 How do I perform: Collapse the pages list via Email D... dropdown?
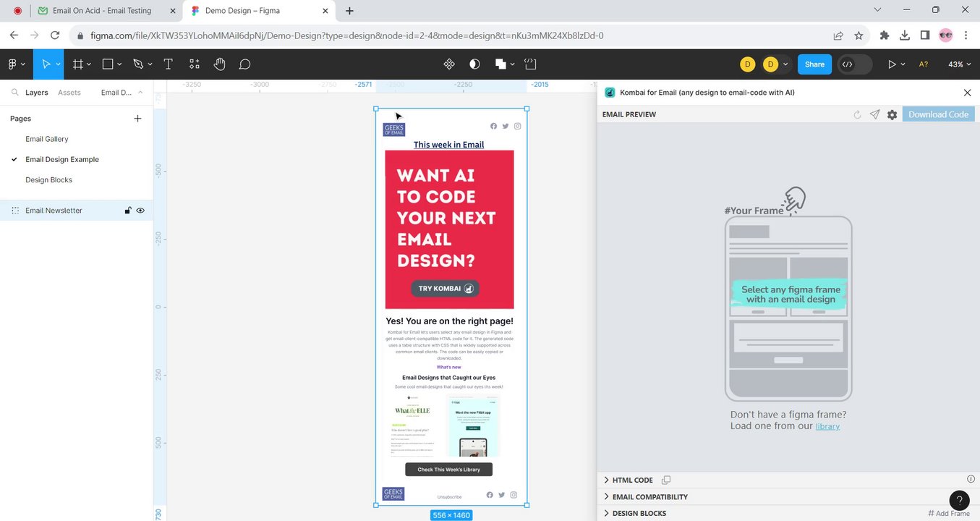[122, 93]
